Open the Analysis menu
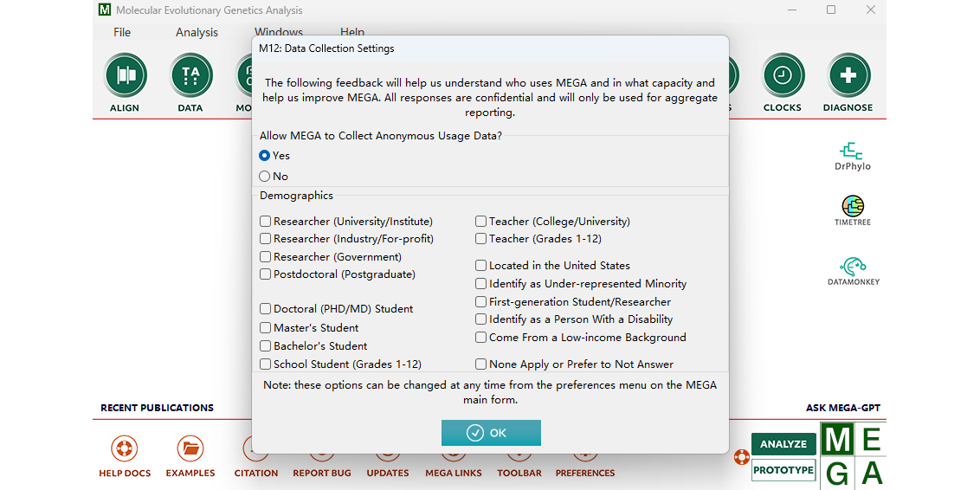 coord(197,32)
